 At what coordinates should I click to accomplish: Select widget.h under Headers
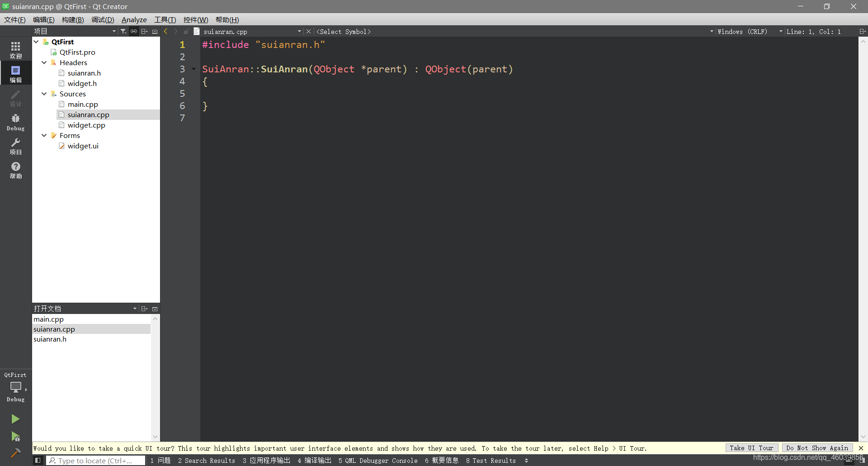82,83
